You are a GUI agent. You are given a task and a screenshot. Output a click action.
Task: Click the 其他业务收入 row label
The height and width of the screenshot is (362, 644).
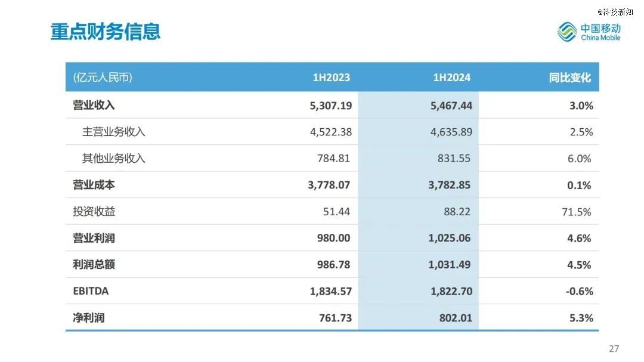(x=114, y=158)
